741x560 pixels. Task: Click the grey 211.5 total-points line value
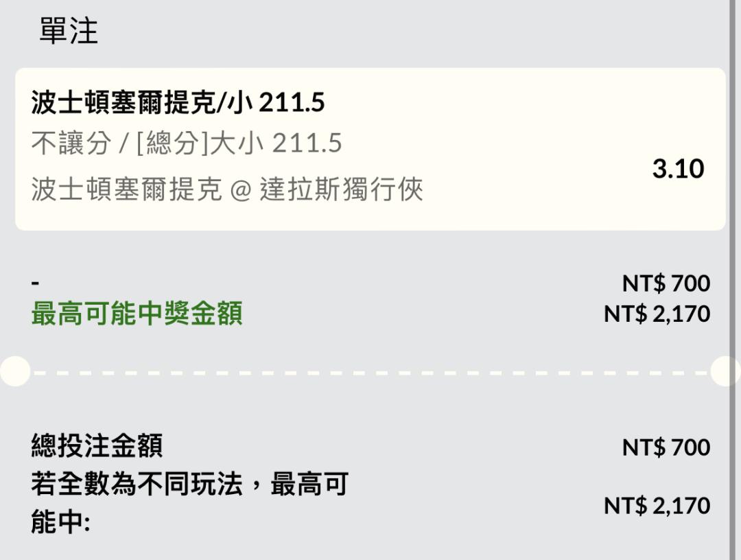click(307, 143)
